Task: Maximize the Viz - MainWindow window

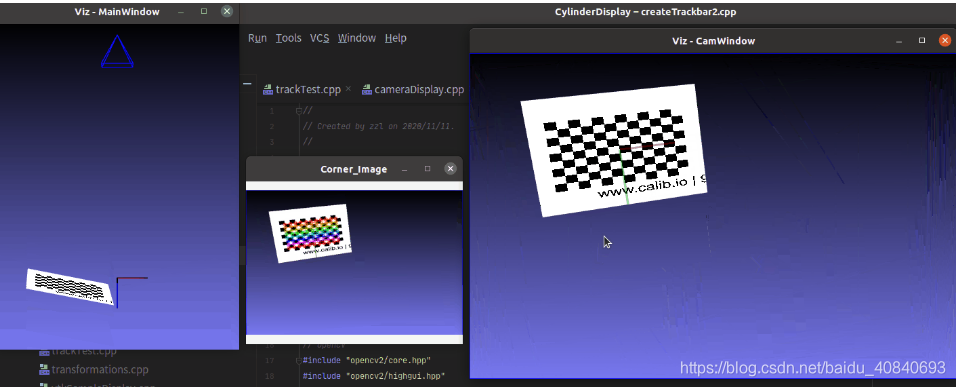Action: pos(204,12)
